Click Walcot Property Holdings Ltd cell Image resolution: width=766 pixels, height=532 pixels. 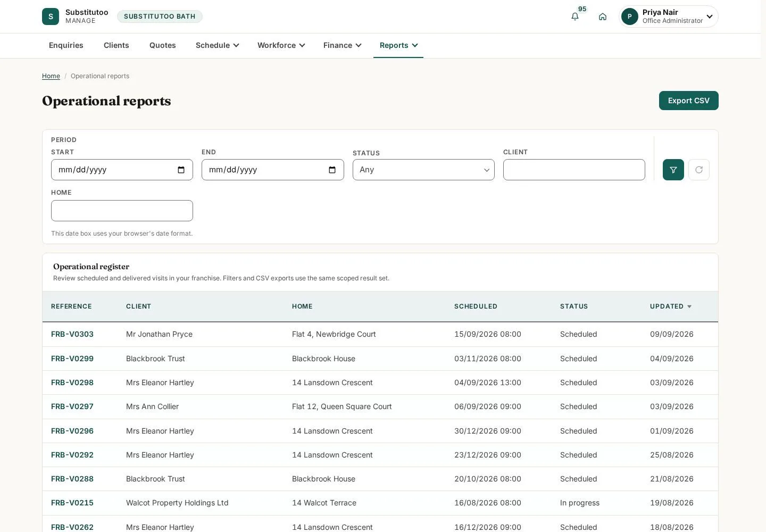pos(177,503)
